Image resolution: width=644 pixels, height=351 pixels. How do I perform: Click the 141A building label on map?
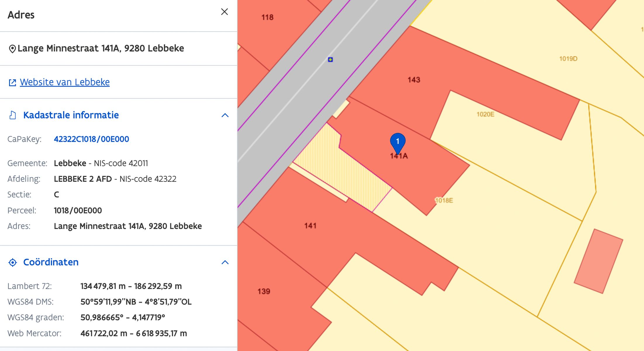point(399,156)
